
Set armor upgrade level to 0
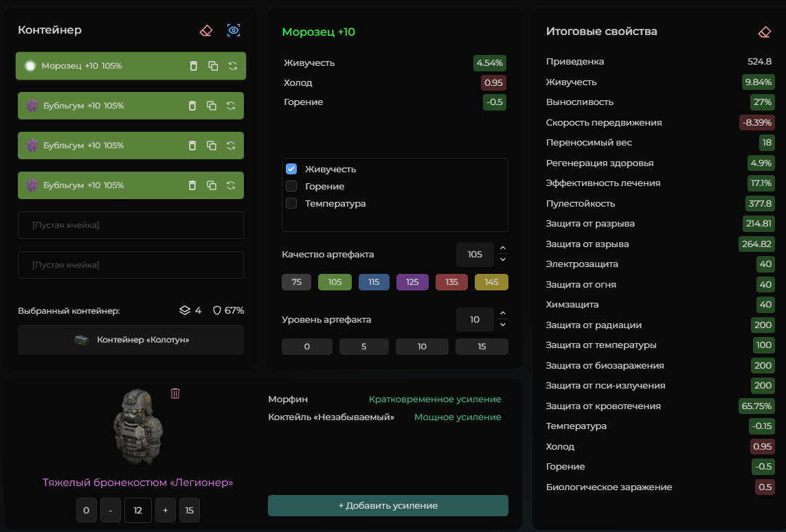point(86,511)
